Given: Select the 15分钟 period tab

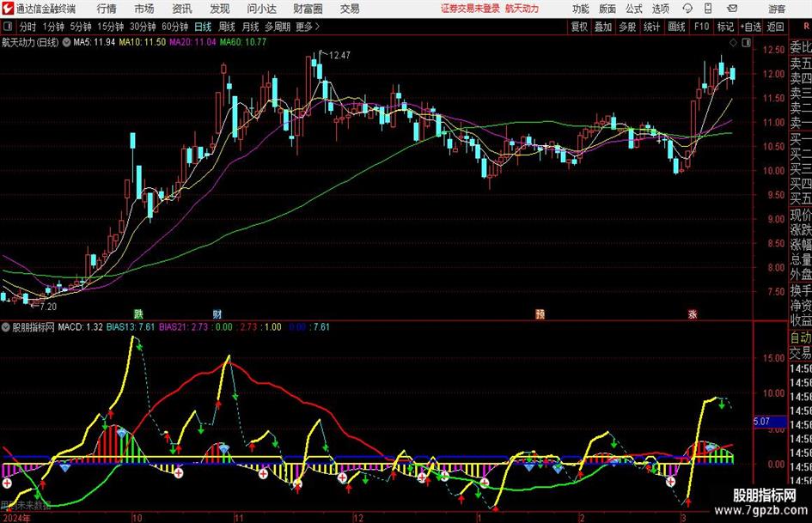Looking at the screenshot, I should pos(111,27).
